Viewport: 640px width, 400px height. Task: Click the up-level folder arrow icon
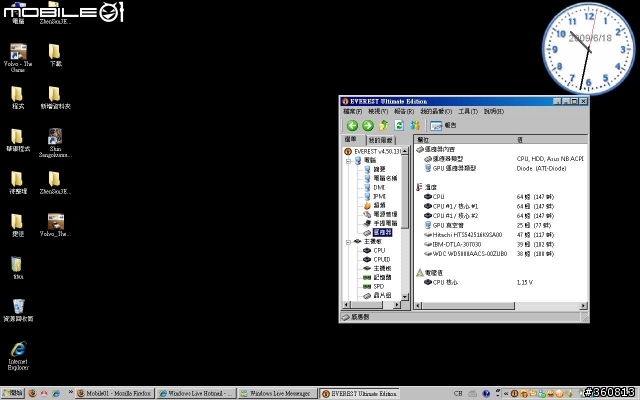click(x=383, y=125)
